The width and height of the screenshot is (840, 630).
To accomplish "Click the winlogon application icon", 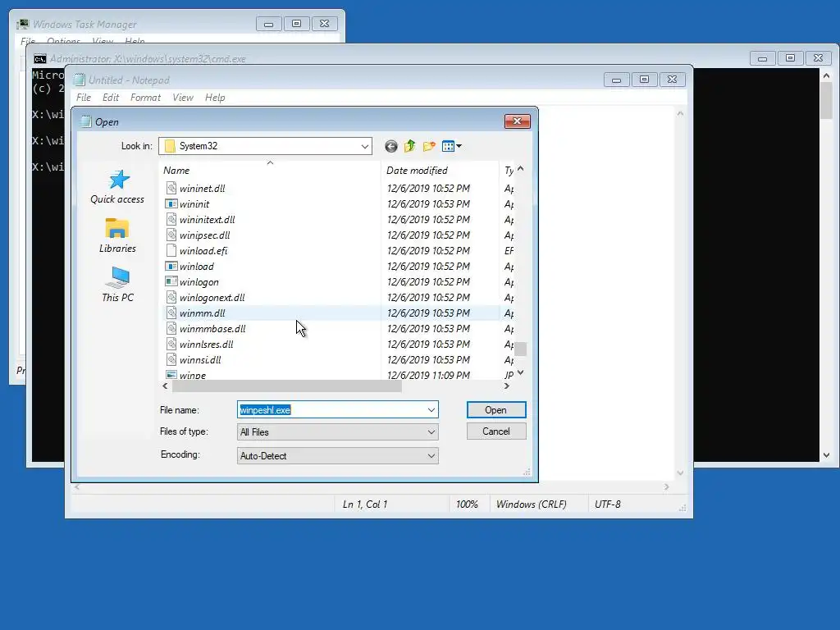I will tap(171, 281).
